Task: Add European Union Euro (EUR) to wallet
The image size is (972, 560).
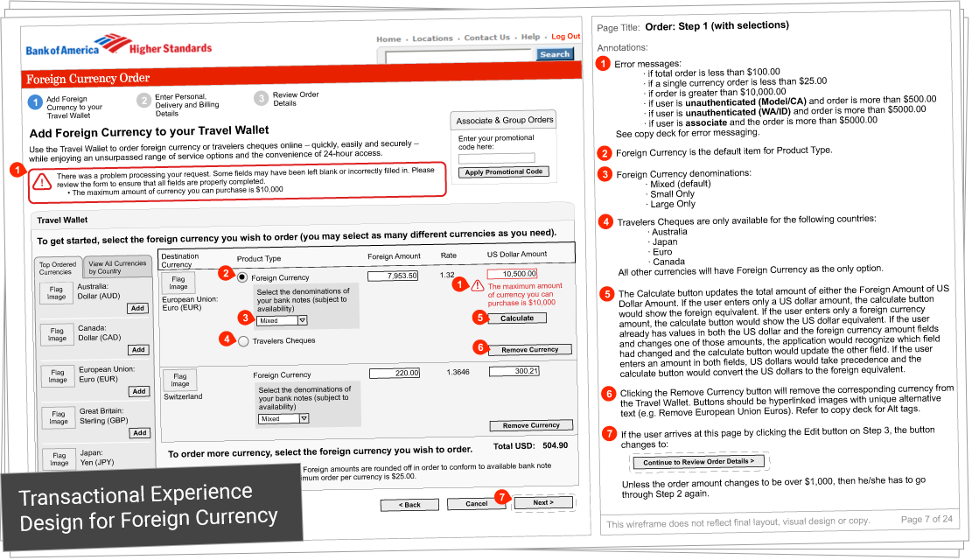Action: click(139, 391)
